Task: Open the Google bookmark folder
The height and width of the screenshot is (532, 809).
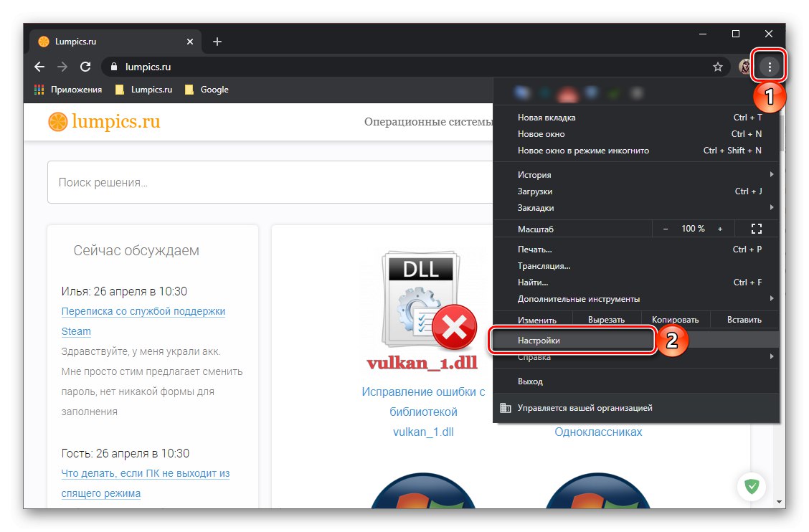Action: click(x=207, y=90)
